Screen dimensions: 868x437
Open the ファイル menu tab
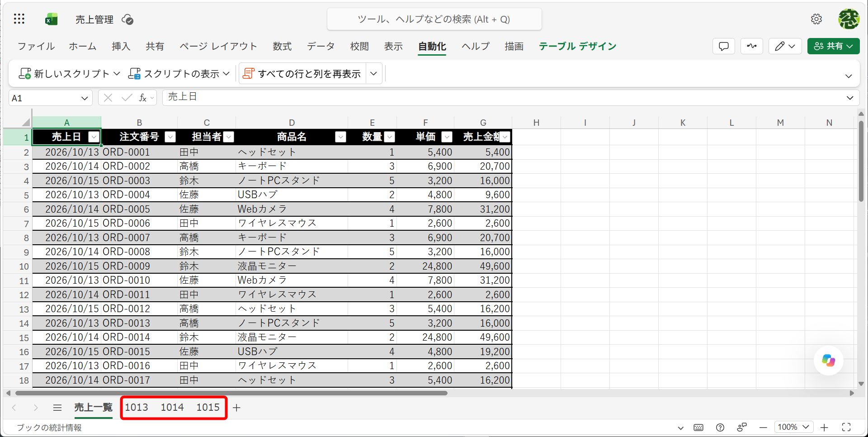36,46
